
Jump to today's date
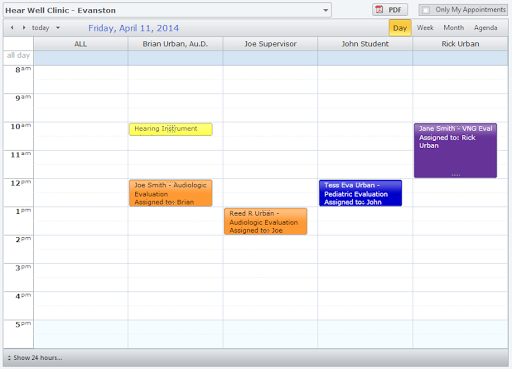40,28
